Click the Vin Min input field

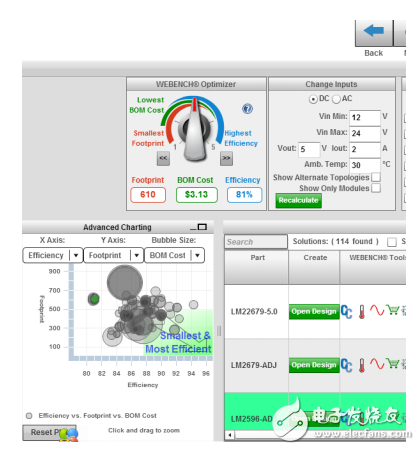coord(365,118)
